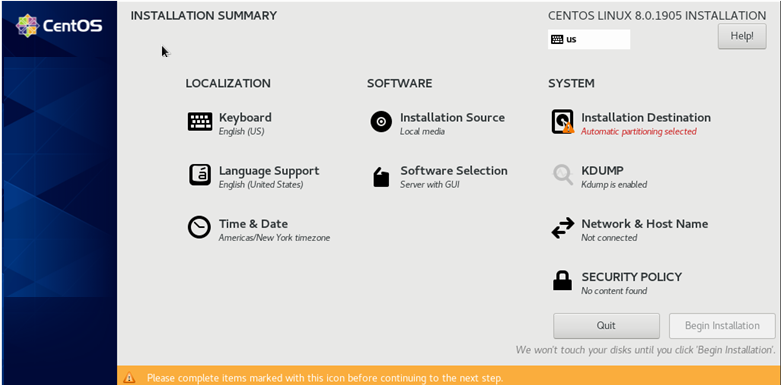Click the Installation Source disc icon

point(381,122)
